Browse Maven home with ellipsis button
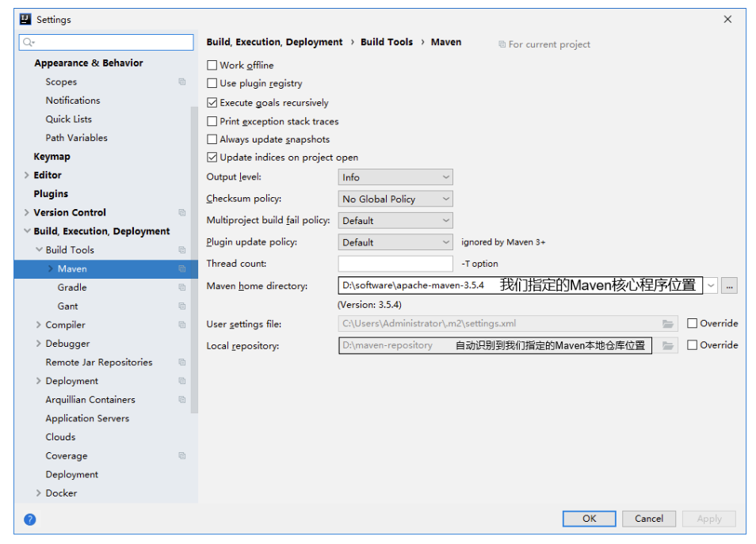This screenshot has width=756, height=544. tap(730, 285)
